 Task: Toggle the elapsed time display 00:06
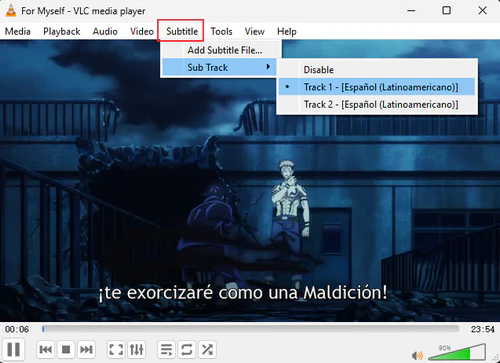(x=17, y=329)
